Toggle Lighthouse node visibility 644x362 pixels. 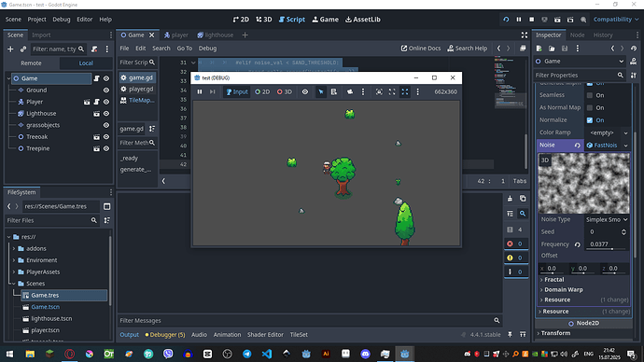[106, 114]
